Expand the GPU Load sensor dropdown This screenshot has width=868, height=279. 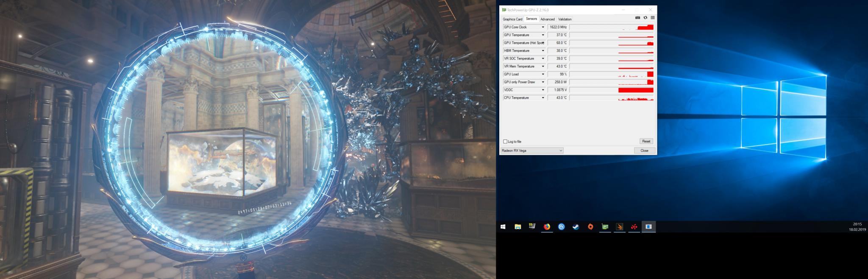543,74
